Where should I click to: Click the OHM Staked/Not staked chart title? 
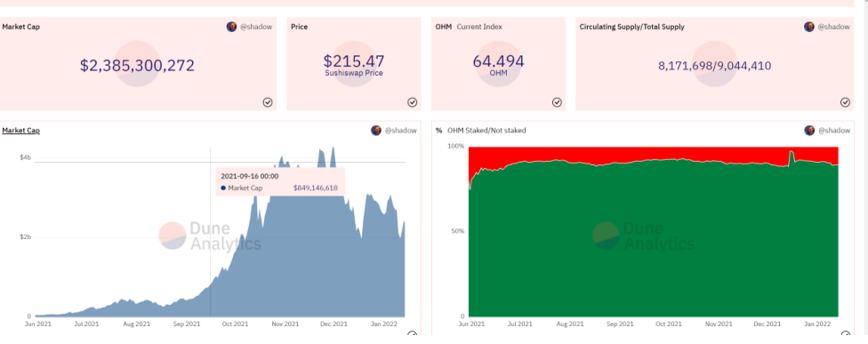coord(481,131)
